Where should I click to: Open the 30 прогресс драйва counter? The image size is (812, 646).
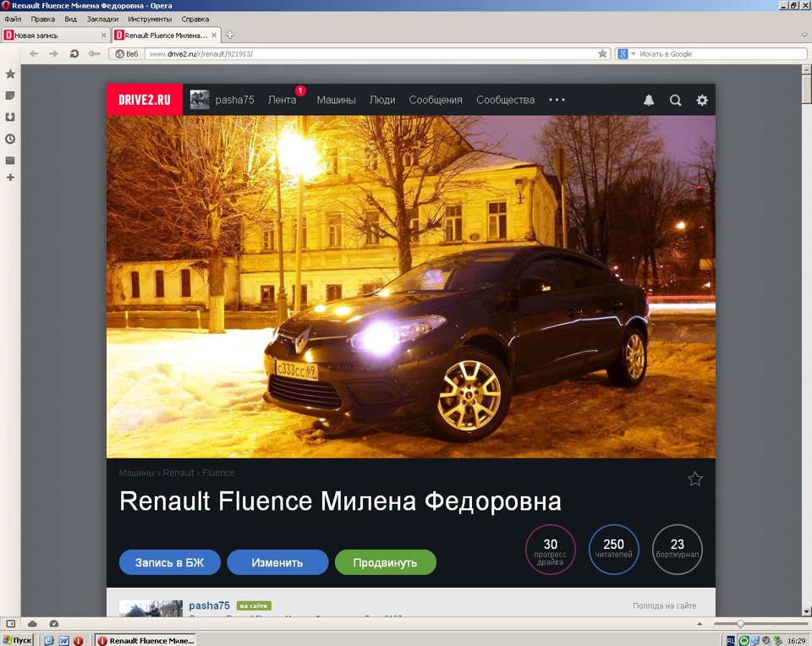(550, 550)
